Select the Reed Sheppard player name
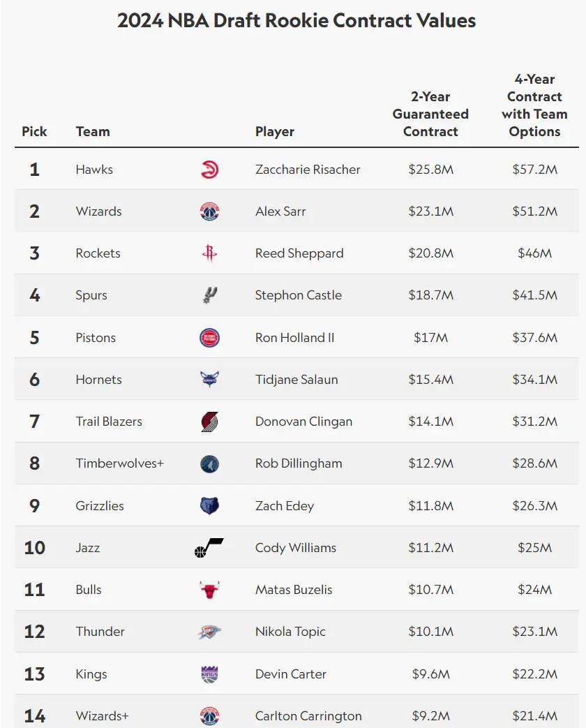The height and width of the screenshot is (728, 586). point(299,253)
